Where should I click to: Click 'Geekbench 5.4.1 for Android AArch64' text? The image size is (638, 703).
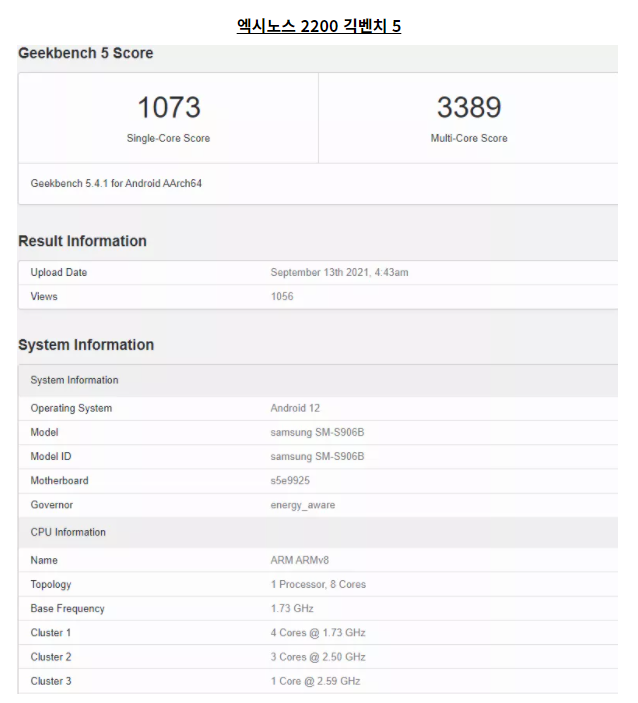[x=116, y=183]
